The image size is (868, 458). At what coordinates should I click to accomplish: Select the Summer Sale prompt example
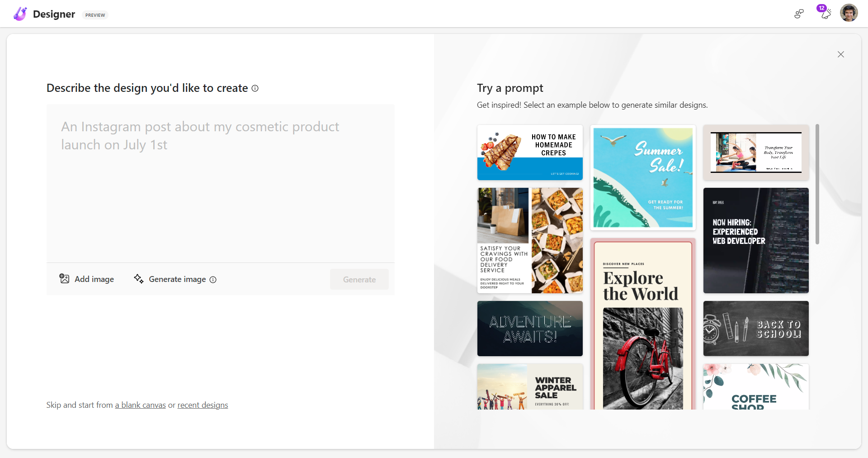click(643, 177)
